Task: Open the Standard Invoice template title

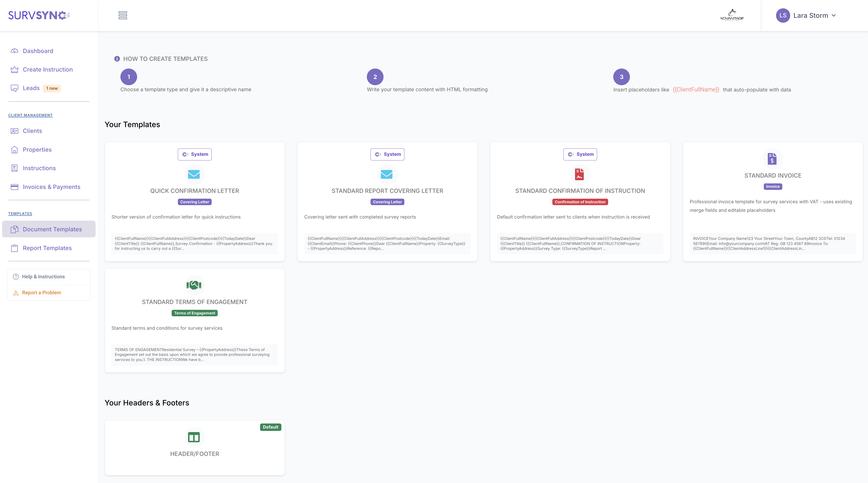Action: pyautogui.click(x=773, y=176)
